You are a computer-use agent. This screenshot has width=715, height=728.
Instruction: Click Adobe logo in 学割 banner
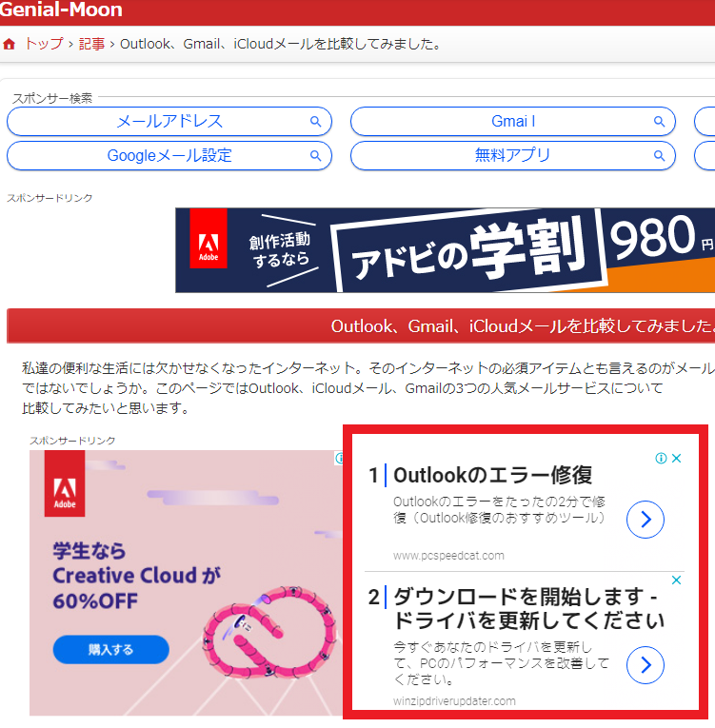(x=209, y=238)
